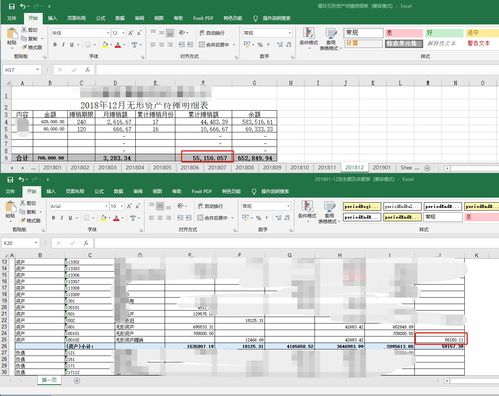The width and height of the screenshot is (499, 396).
Task: Select total balance cell 652,849.94
Action: tap(255, 158)
